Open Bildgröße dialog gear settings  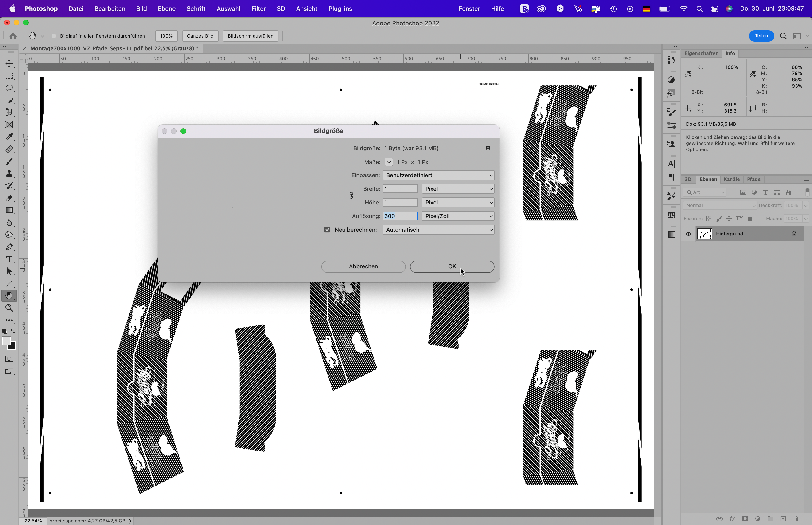pos(489,148)
